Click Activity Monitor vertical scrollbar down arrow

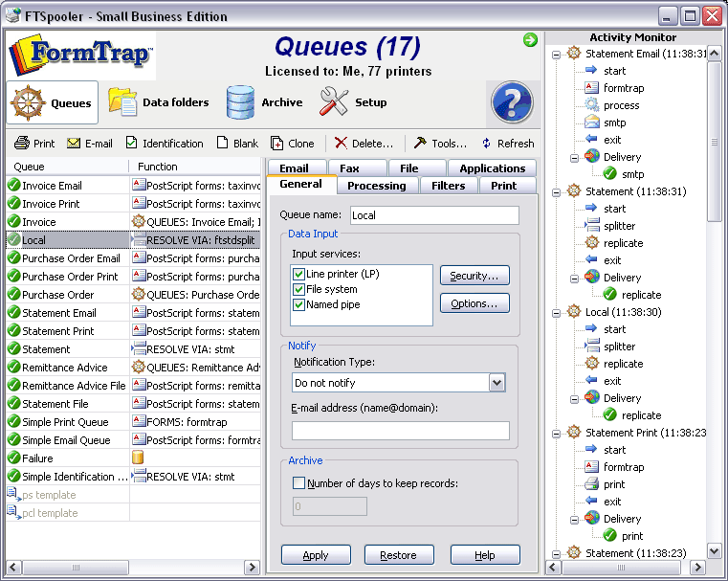coord(714,551)
